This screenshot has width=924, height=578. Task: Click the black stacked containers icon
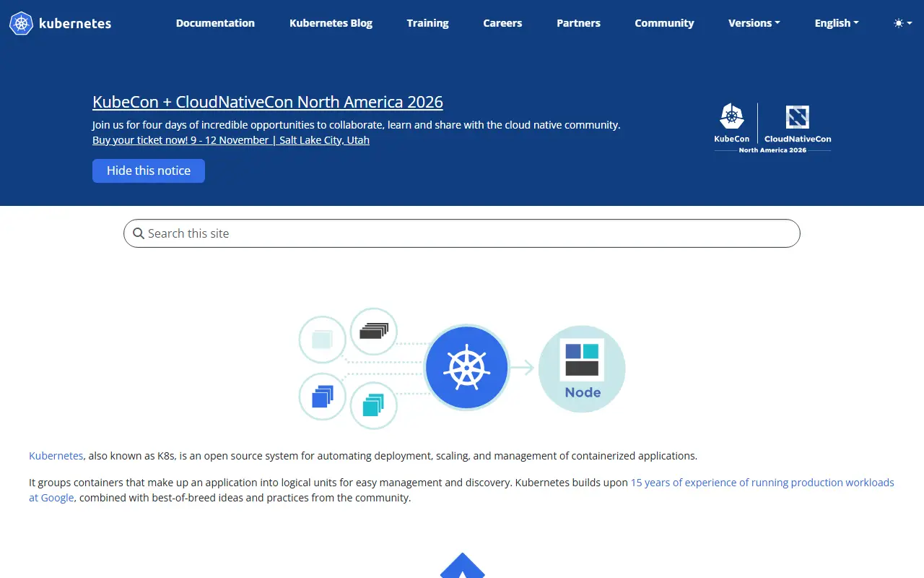(x=374, y=332)
